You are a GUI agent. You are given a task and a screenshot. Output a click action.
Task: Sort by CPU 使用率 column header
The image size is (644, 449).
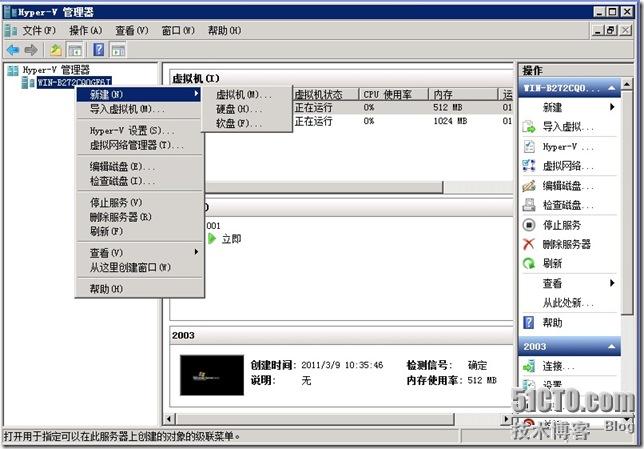point(393,94)
